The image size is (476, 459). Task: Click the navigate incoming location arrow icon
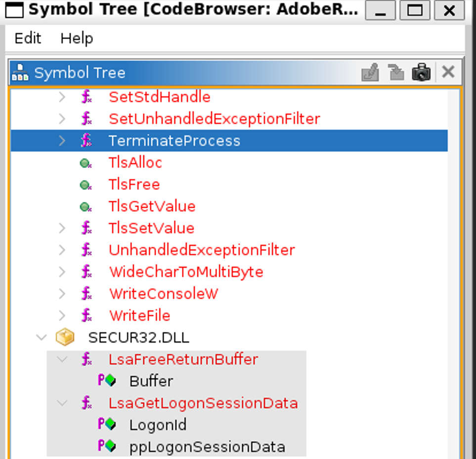click(x=396, y=72)
